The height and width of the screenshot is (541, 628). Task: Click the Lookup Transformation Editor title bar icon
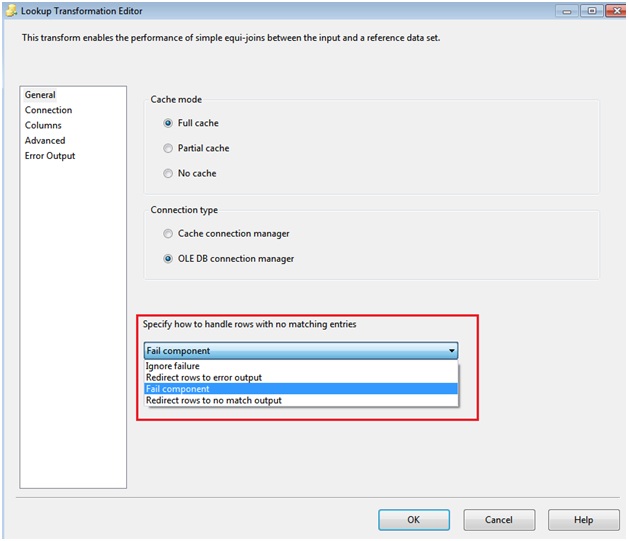click(10, 10)
